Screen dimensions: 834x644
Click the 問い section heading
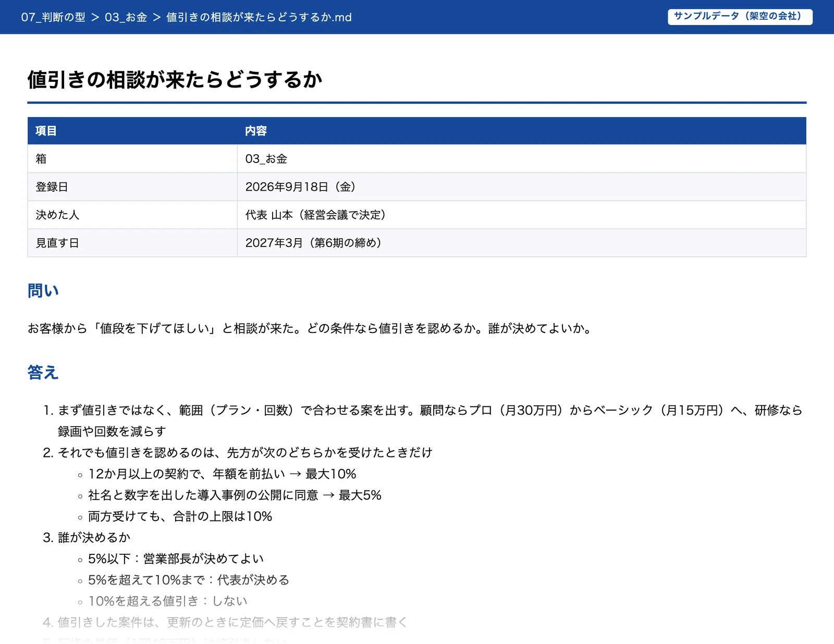(x=43, y=291)
